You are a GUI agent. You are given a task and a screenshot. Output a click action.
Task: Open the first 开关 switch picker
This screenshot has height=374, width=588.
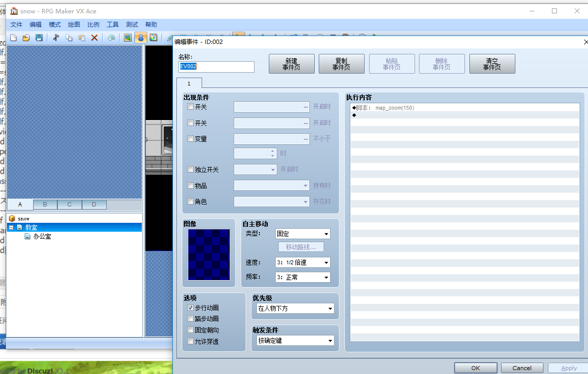pyautogui.click(x=306, y=107)
